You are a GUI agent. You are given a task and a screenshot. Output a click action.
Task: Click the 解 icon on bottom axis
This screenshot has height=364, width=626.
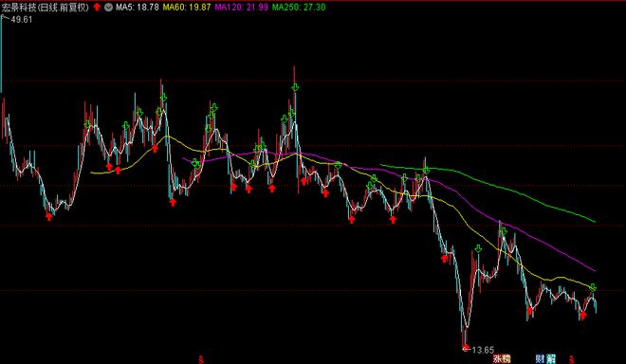tap(551, 359)
